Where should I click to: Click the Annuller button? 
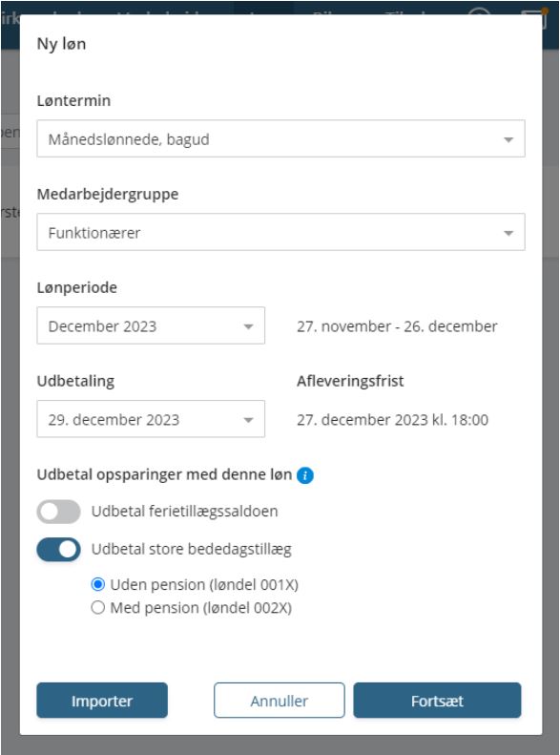(279, 701)
